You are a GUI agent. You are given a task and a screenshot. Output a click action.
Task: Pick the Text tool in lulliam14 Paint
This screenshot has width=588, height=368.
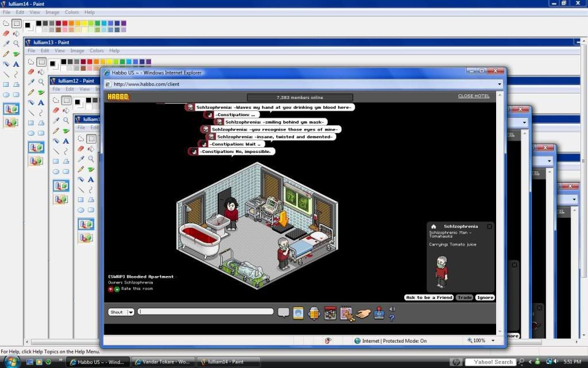click(16, 64)
